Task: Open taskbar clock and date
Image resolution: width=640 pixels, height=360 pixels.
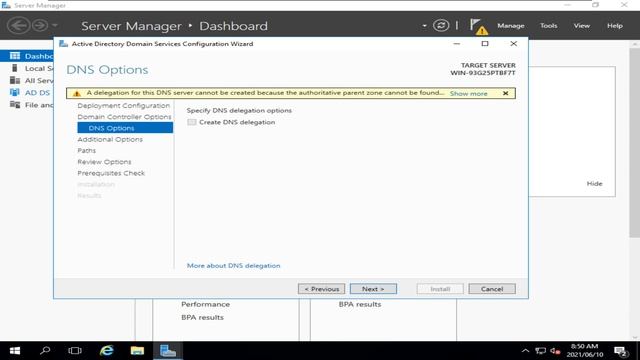Action: click(x=584, y=351)
